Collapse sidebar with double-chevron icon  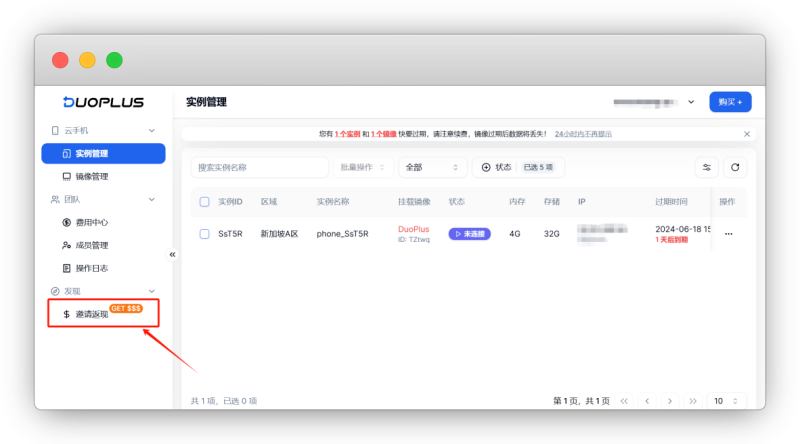(x=172, y=254)
